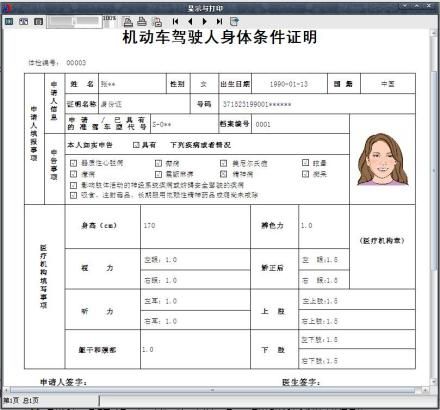The width and height of the screenshot is (440, 410).
Task: Click the export document icon
Action: (x=234, y=22)
